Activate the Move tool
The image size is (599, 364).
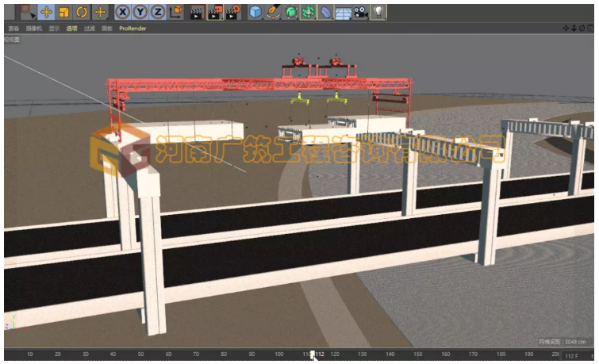[x=46, y=12]
